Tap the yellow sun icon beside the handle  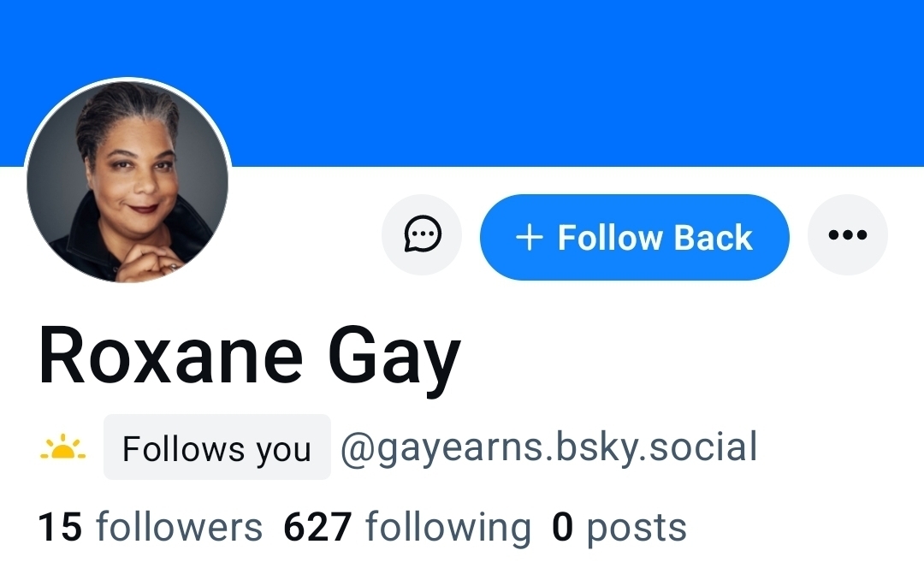coord(62,447)
